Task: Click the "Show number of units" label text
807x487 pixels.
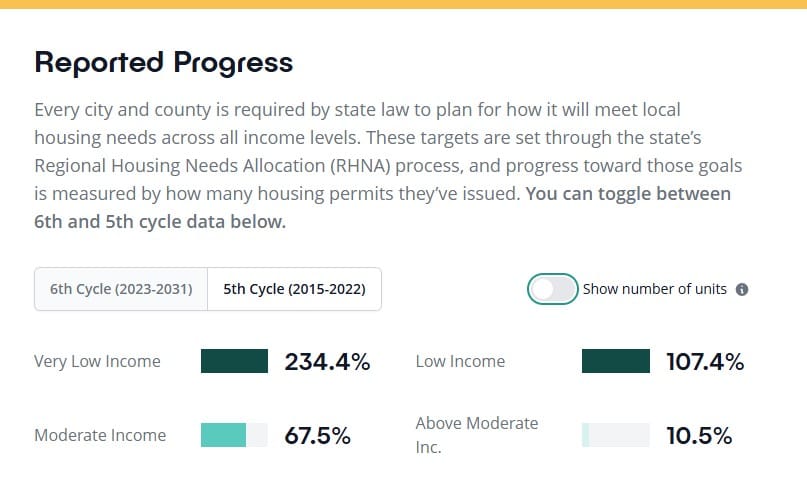Action: tap(654, 289)
